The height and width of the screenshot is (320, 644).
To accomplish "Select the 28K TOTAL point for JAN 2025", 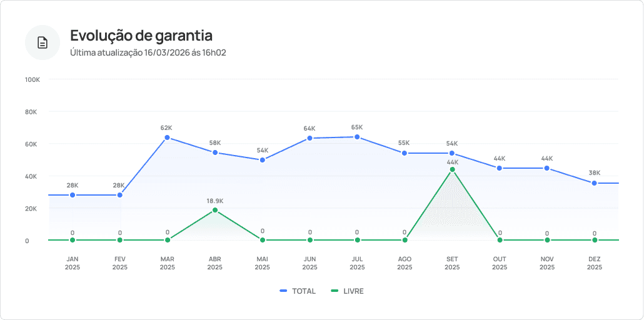I will (73, 195).
